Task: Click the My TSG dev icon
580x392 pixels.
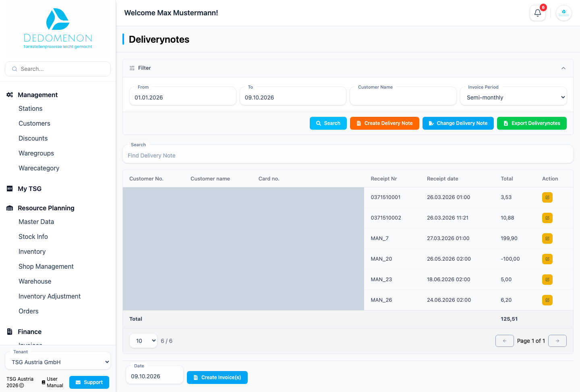Action: tap(10, 189)
